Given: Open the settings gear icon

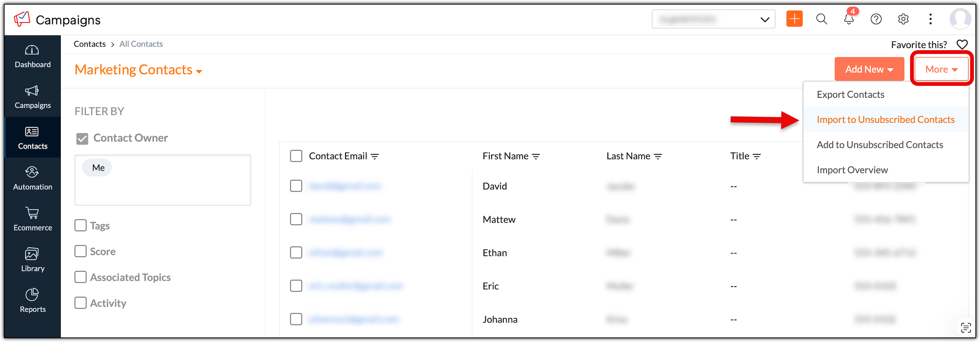Looking at the screenshot, I should tap(903, 19).
